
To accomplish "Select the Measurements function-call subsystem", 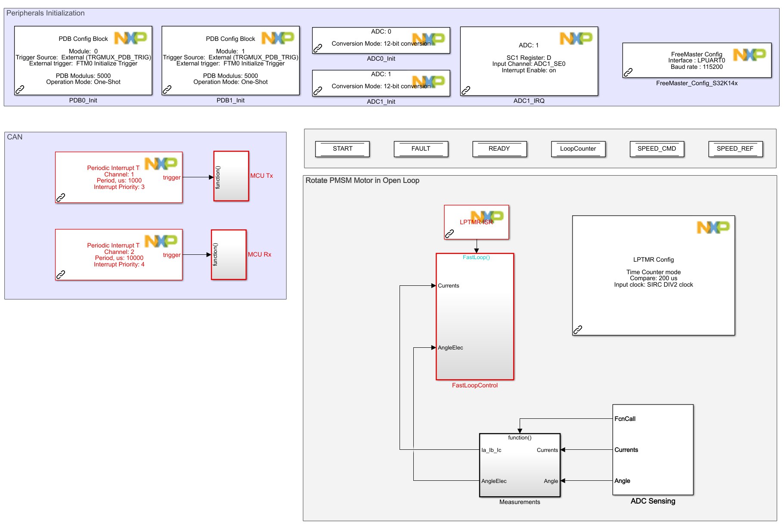I will coord(520,465).
